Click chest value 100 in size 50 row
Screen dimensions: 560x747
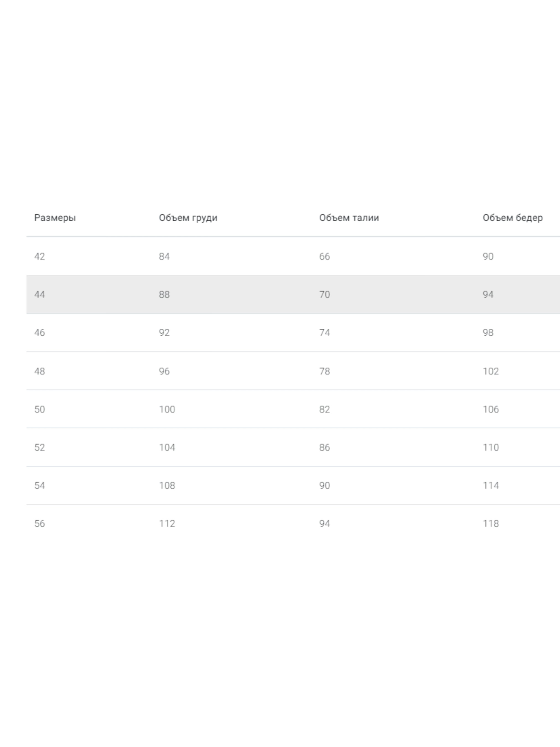(x=167, y=409)
